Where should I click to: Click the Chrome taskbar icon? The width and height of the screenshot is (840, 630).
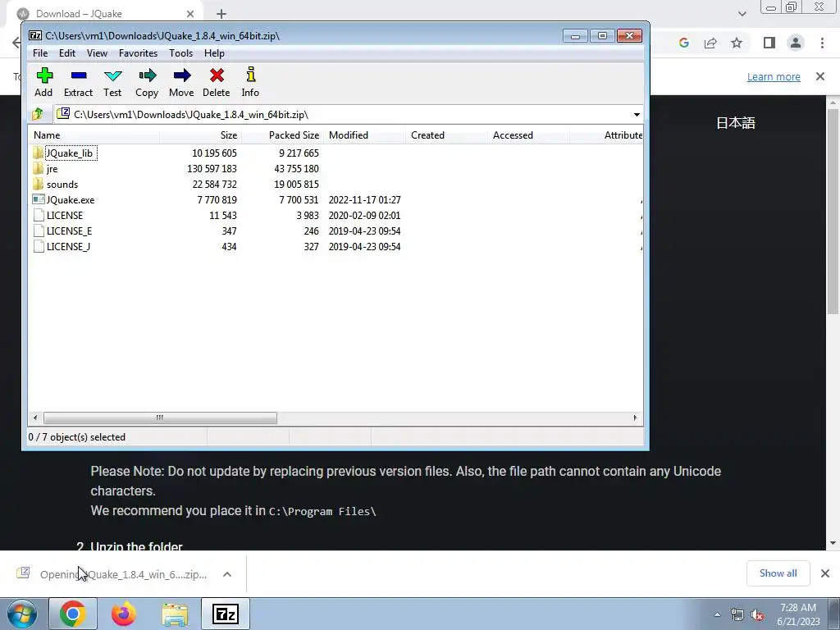point(73,614)
